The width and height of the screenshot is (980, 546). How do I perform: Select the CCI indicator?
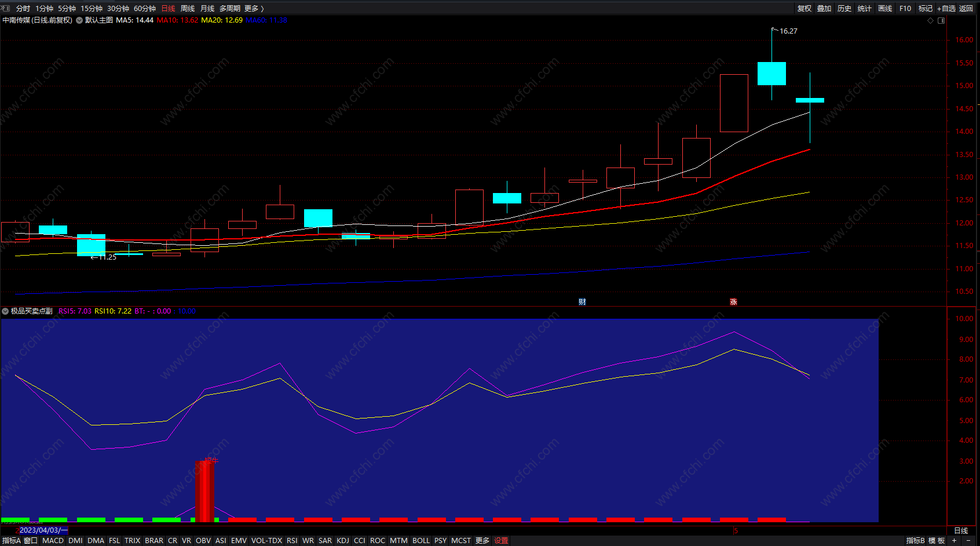(x=360, y=540)
